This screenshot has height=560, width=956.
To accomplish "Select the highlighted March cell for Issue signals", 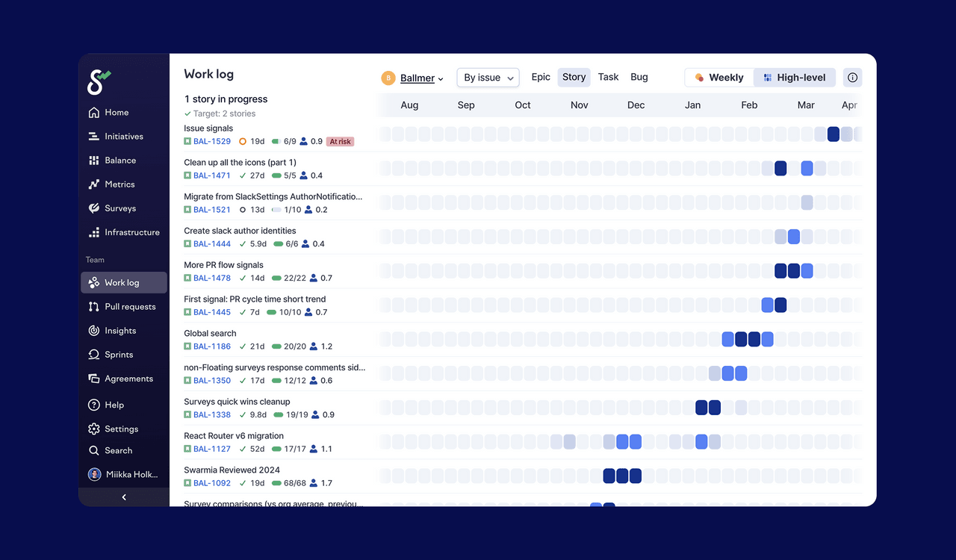I will (834, 135).
